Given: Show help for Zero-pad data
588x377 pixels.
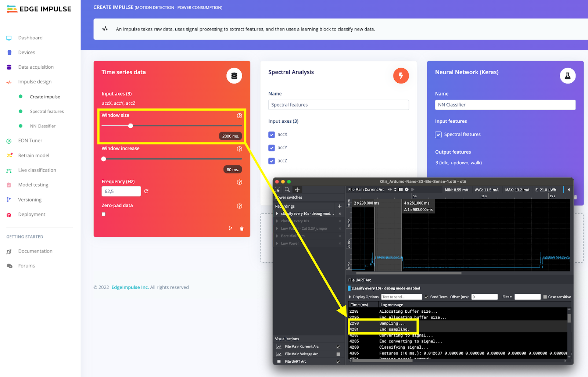Looking at the screenshot, I should point(240,206).
